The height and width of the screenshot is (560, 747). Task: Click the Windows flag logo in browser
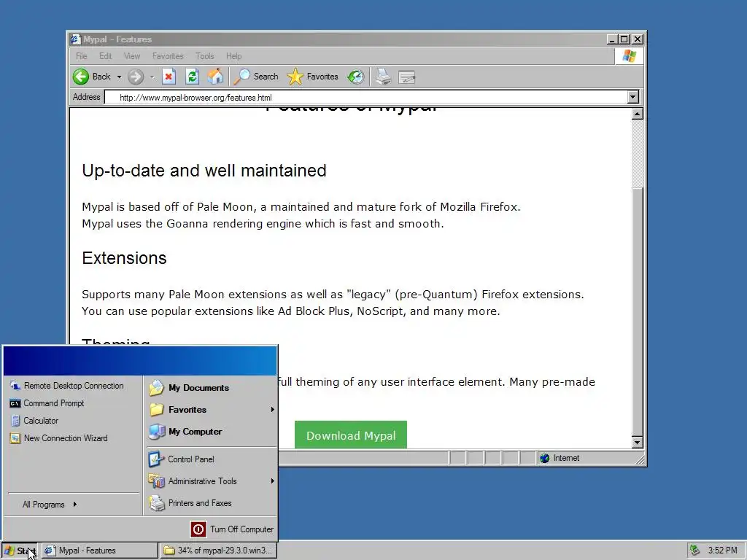point(629,56)
